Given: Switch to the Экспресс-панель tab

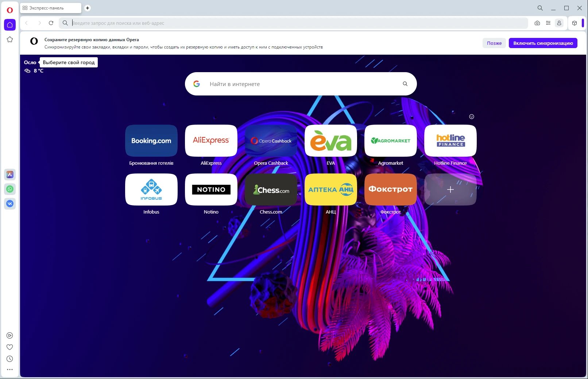Looking at the screenshot, I should coord(51,8).
